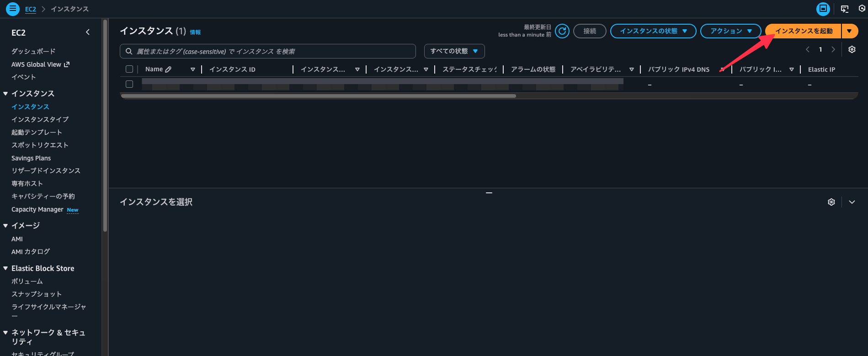
Task: Click the edit pencil icon beside Name
Action: (168, 69)
